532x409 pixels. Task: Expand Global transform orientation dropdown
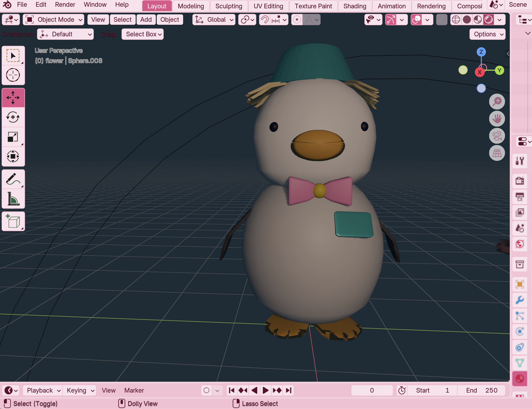pyautogui.click(x=214, y=20)
